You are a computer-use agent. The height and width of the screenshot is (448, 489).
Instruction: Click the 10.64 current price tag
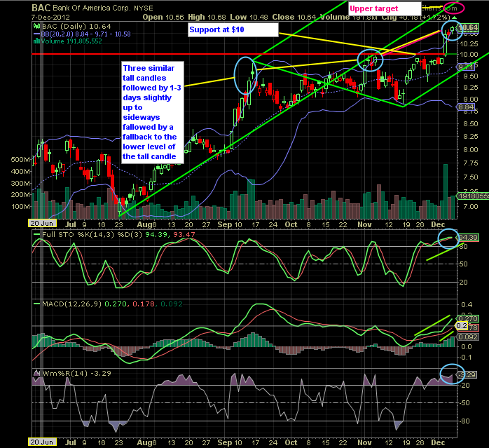point(471,27)
